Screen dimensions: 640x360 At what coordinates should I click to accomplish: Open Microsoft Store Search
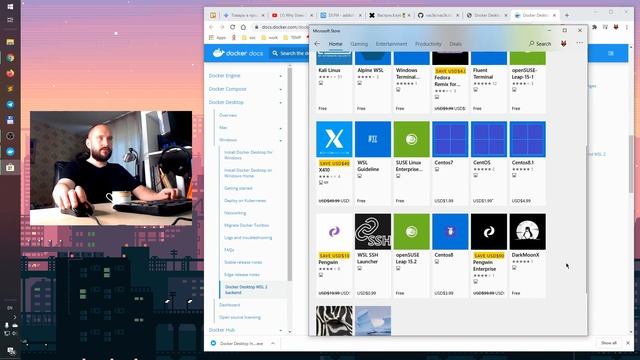(x=540, y=44)
